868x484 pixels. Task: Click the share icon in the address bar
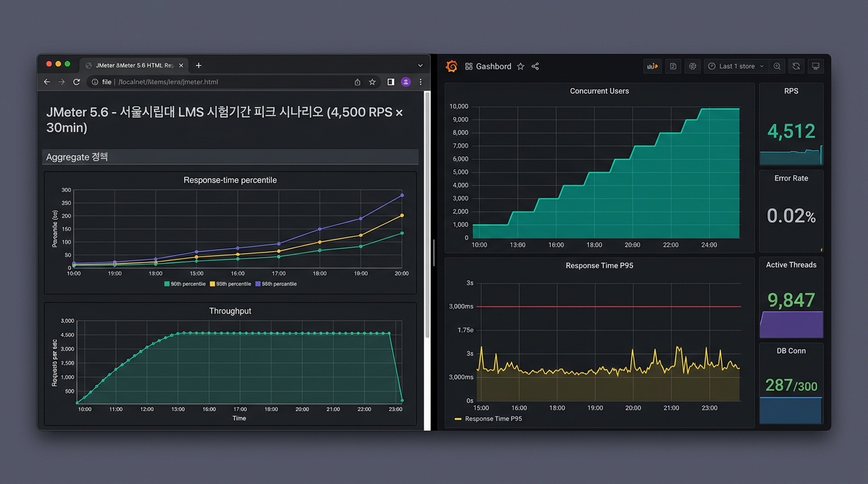[x=358, y=82]
